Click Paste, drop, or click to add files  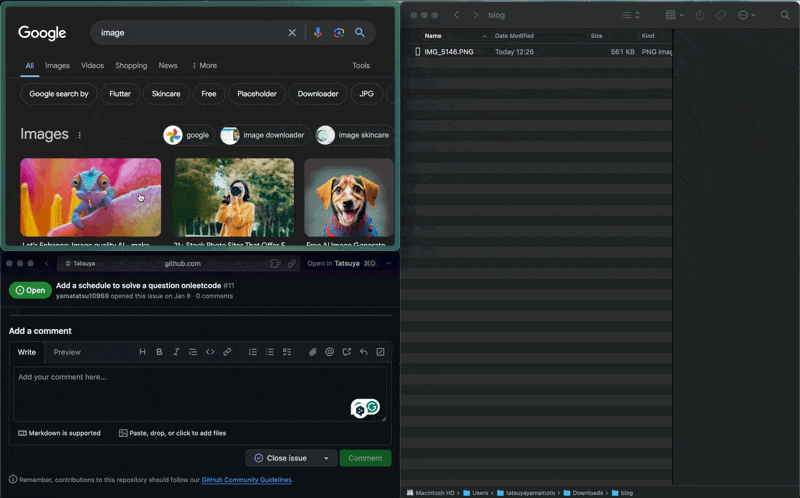click(172, 433)
